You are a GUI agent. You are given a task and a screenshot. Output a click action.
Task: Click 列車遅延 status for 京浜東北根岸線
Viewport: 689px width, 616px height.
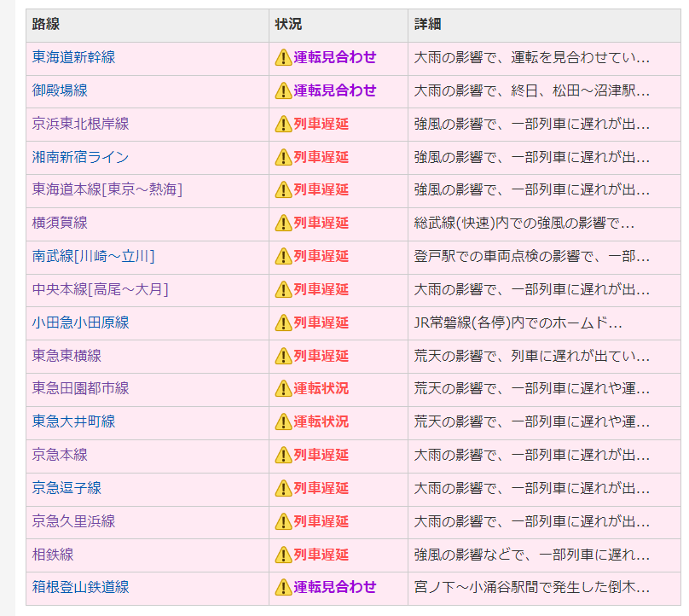pos(321,124)
